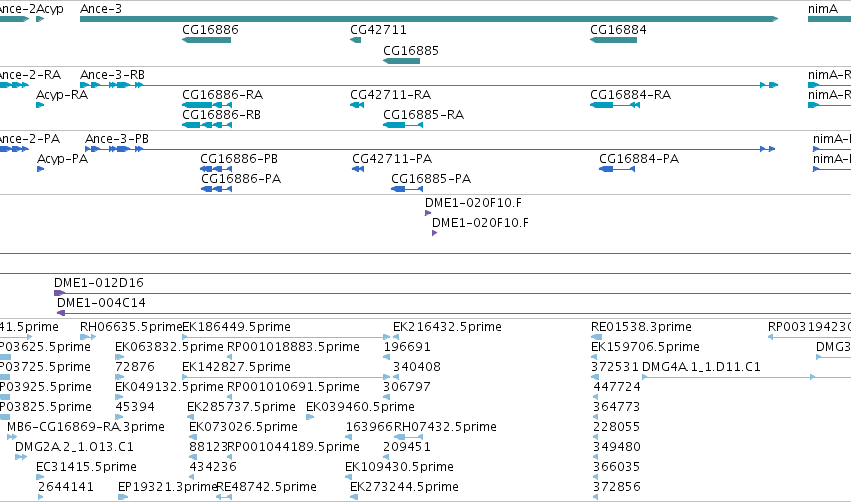
Task: Click the 2644141 feature label
Action: (66, 487)
